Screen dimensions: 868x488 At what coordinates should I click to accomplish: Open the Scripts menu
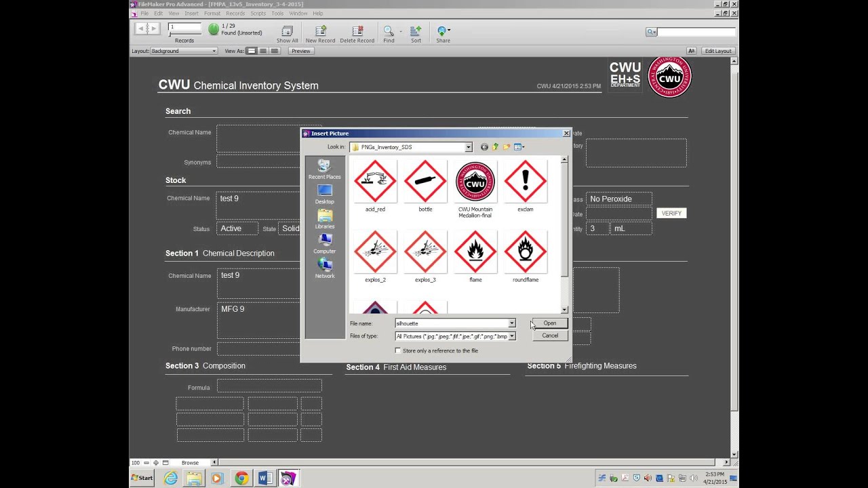258,14
